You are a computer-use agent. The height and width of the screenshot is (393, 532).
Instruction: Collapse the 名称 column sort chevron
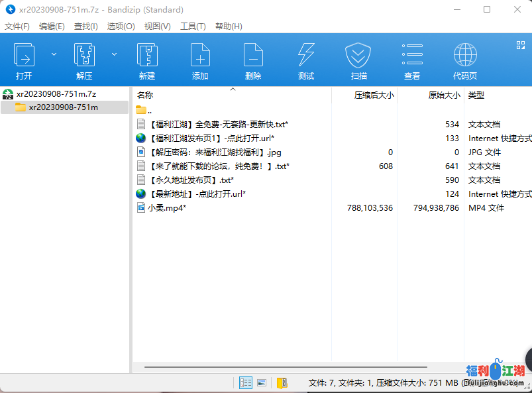tap(233, 87)
